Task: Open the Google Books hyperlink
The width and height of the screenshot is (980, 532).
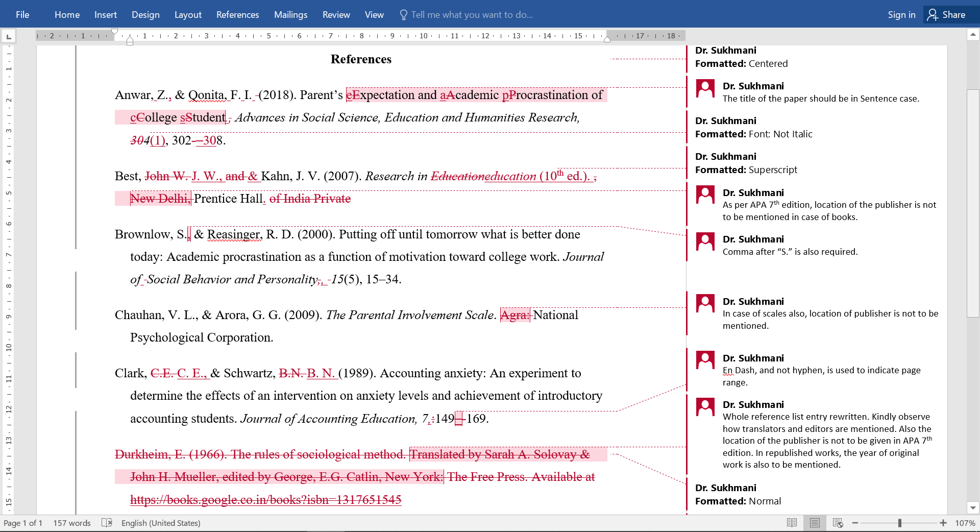Action: pyautogui.click(x=265, y=499)
